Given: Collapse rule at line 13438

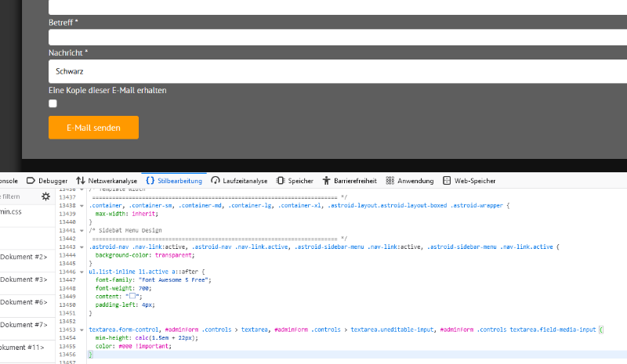Looking at the screenshot, I should click(x=82, y=206).
